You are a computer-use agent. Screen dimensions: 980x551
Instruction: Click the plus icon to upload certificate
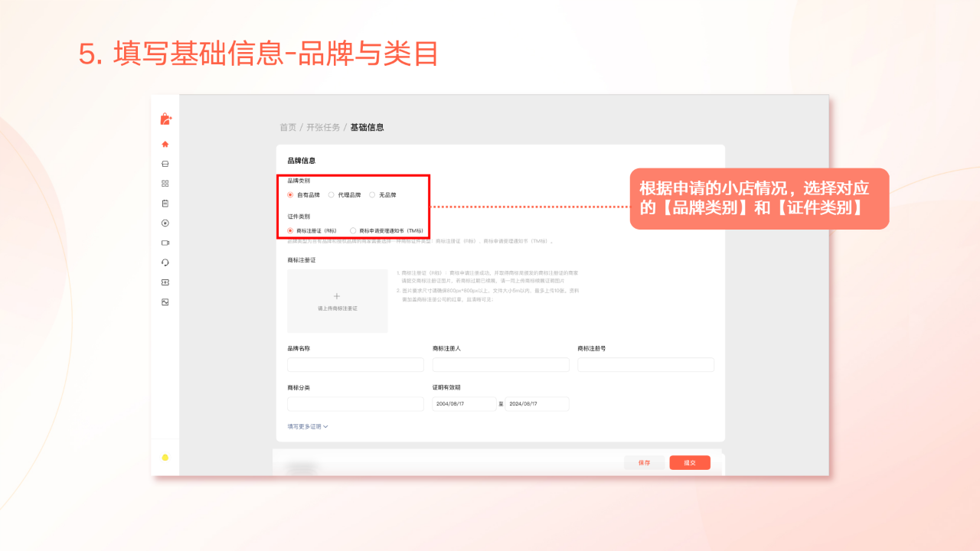pos(337,296)
